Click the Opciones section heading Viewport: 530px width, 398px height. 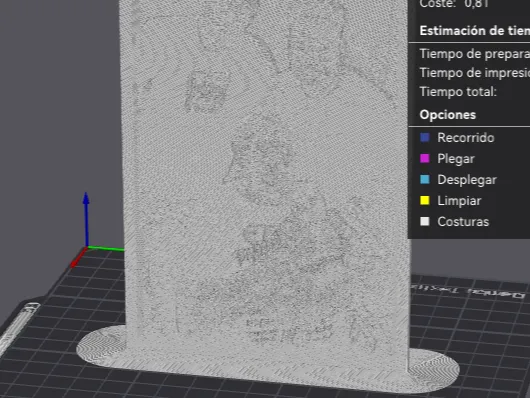point(448,115)
